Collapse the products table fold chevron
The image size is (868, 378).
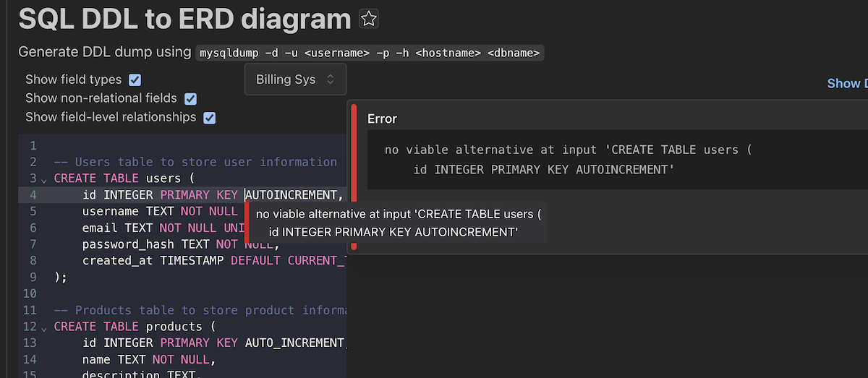(x=44, y=327)
